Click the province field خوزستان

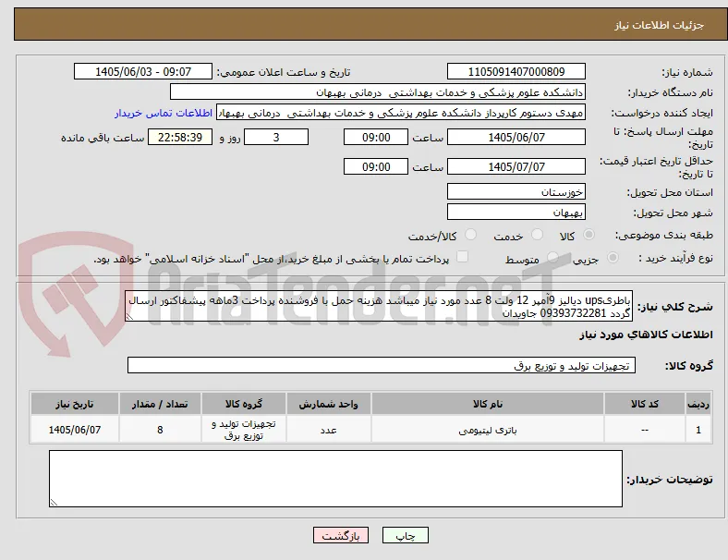[x=516, y=191]
